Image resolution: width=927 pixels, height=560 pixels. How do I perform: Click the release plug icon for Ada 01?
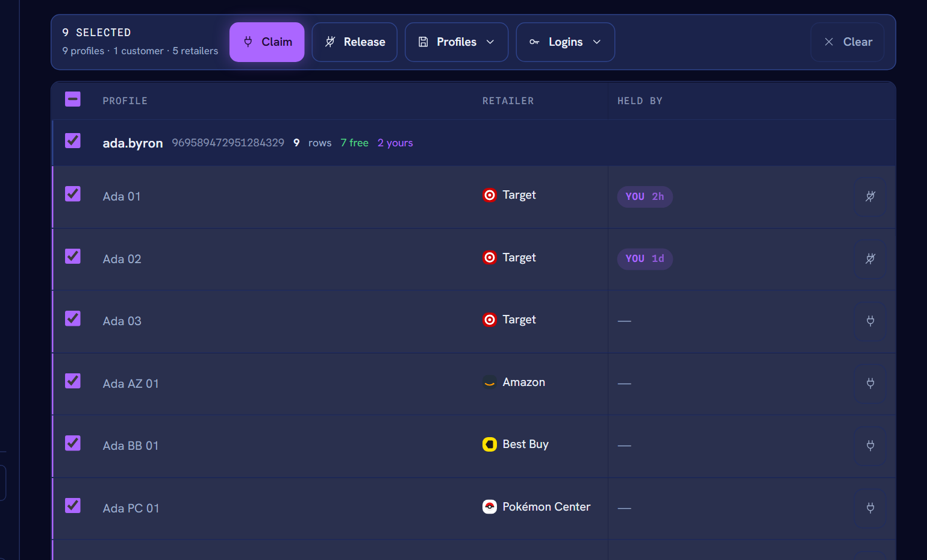[870, 196]
